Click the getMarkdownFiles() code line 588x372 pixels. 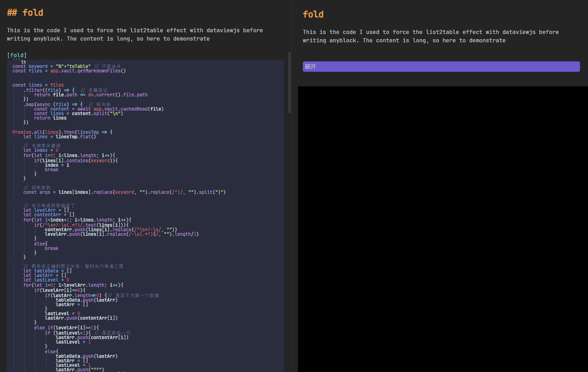click(69, 71)
